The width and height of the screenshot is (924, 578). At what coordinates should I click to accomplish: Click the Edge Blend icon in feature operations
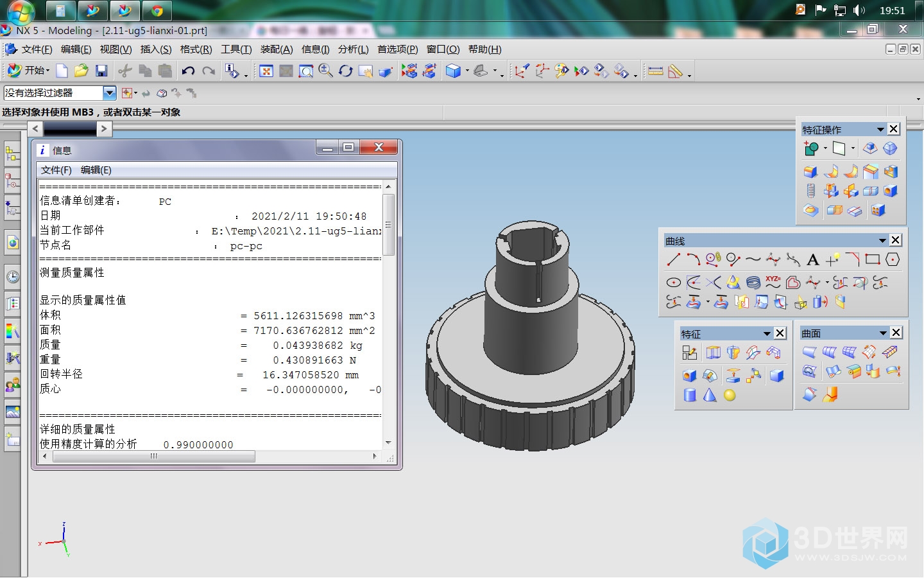[810, 171]
